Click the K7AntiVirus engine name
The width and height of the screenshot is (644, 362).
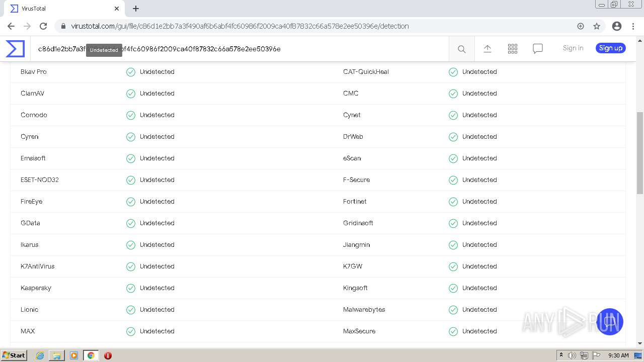(x=38, y=266)
